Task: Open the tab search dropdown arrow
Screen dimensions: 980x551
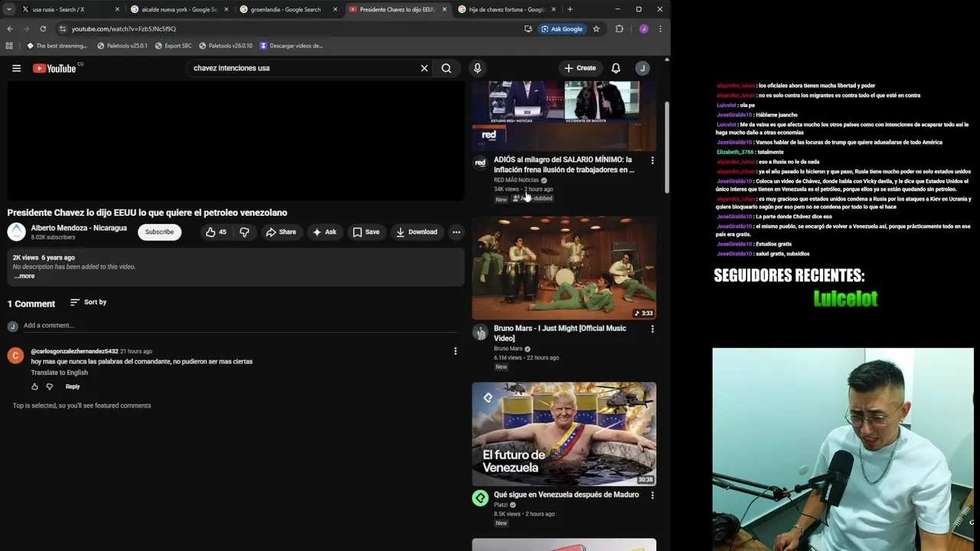Action: click(x=8, y=9)
